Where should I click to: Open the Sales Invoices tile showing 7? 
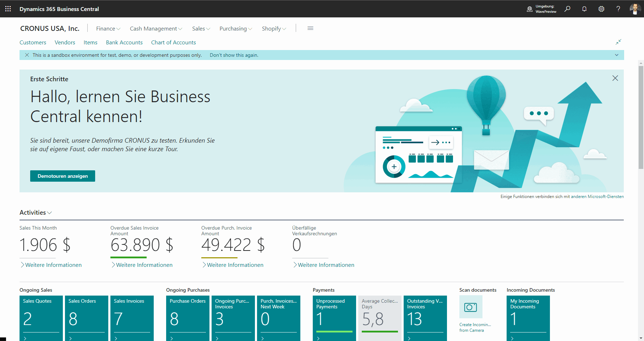tap(132, 318)
